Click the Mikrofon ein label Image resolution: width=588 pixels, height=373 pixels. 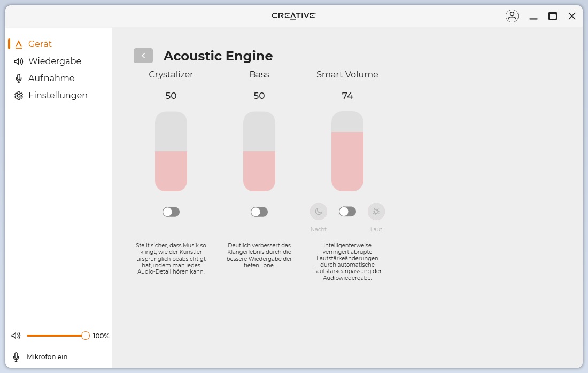pos(47,356)
